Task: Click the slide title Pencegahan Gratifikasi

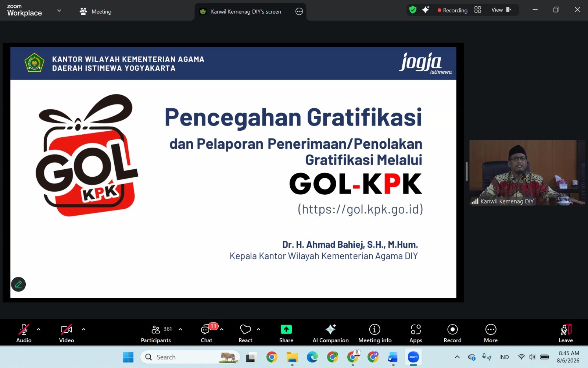Action: point(293,117)
